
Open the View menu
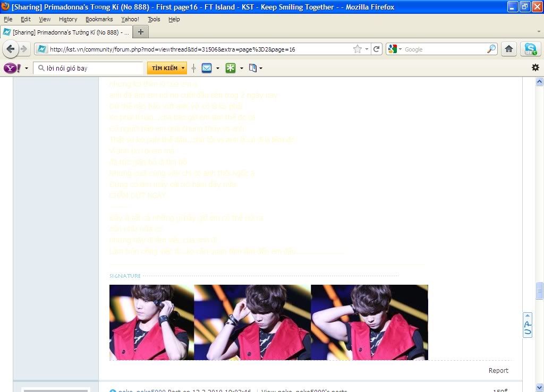pyautogui.click(x=45, y=19)
